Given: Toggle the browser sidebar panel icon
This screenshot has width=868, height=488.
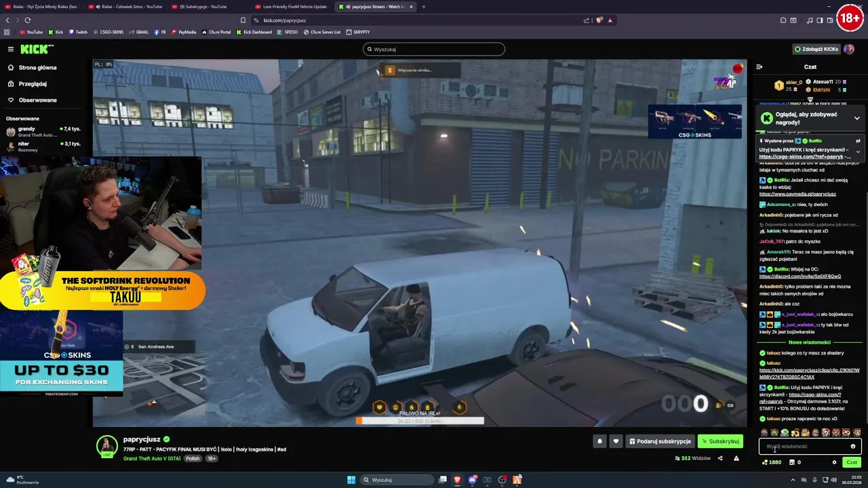Looking at the screenshot, I should point(819,20).
